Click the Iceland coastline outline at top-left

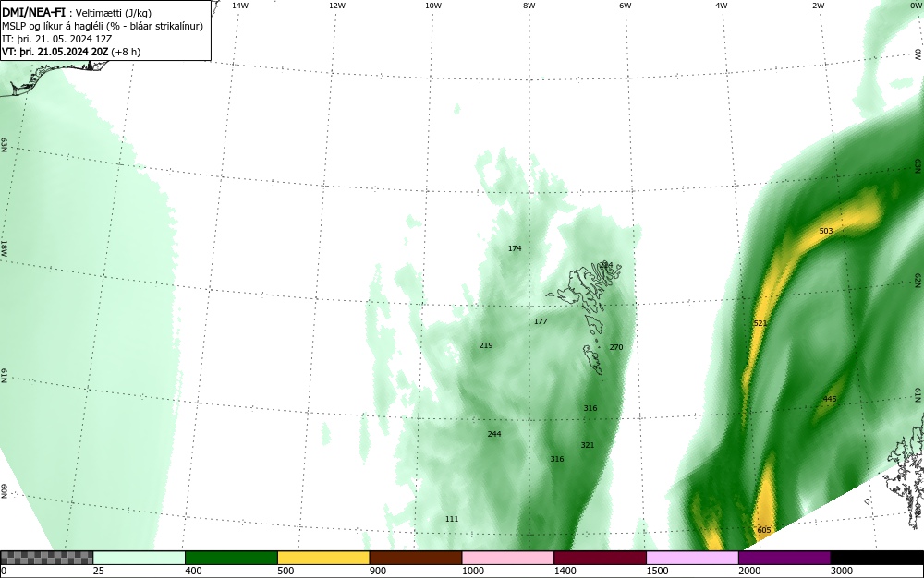coord(56,77)
